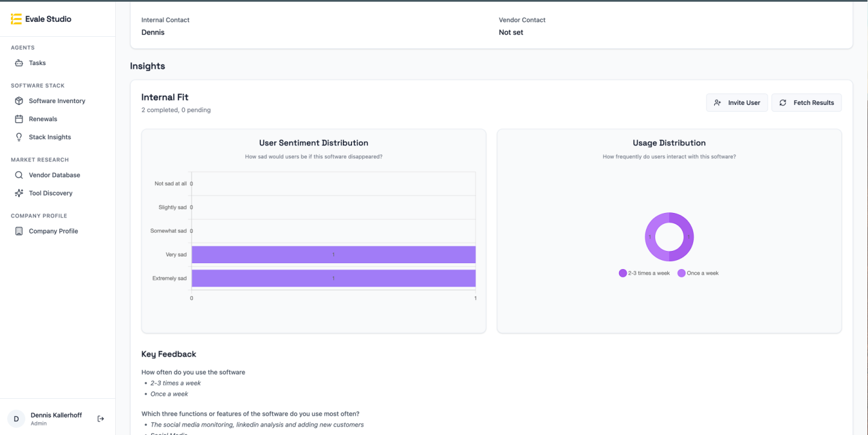Click the person-plus icon on Invite User

tap(717, 102)
